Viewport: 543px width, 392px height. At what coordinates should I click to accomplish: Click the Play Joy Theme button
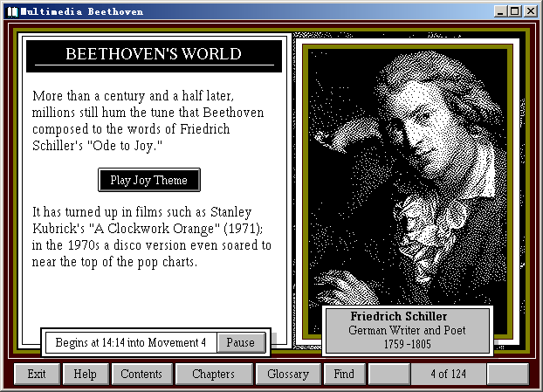click(149, 180)
